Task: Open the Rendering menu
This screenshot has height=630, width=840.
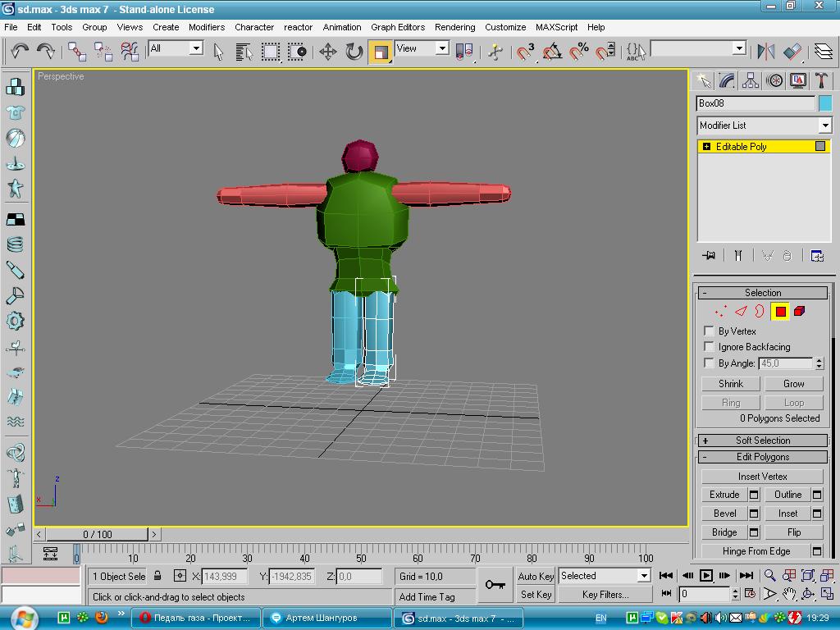Action: [454, 27]
